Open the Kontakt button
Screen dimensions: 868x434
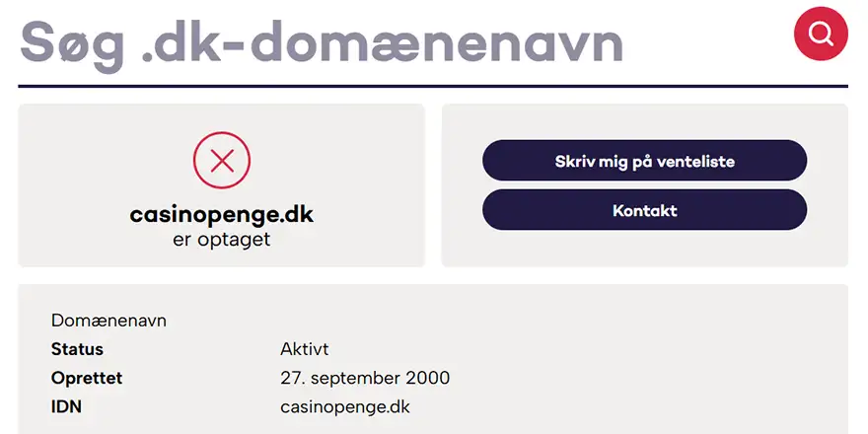(644, 210)
